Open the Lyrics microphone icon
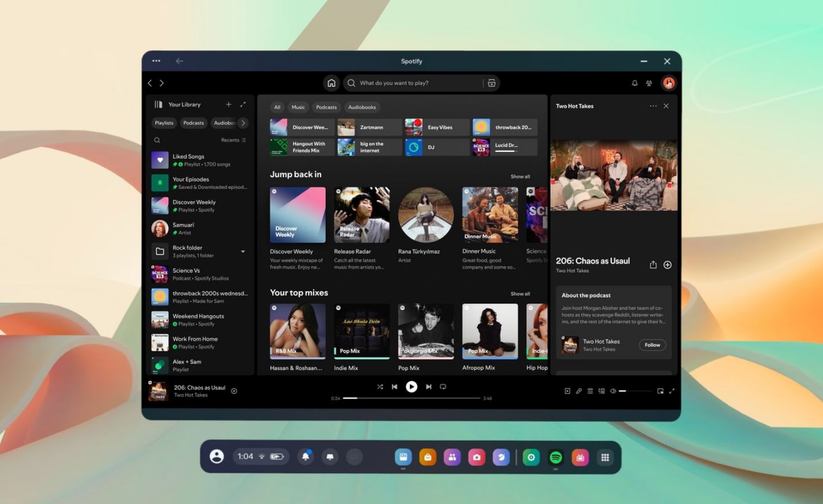 tap(579, 391)
